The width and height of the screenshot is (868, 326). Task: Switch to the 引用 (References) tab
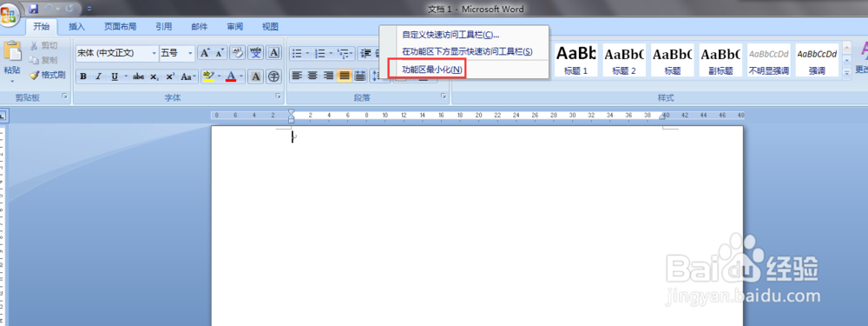tap(163, 27)
